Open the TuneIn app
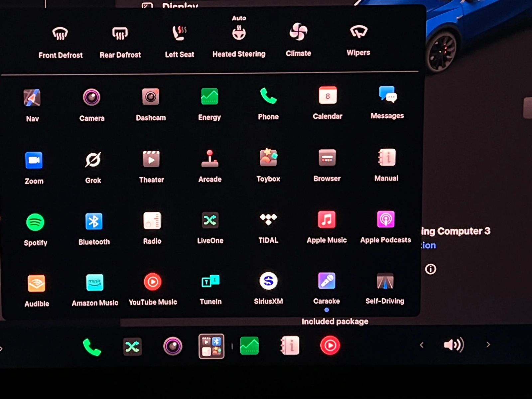The width and height of the screenshot is (532, 399). click(210, 281)
